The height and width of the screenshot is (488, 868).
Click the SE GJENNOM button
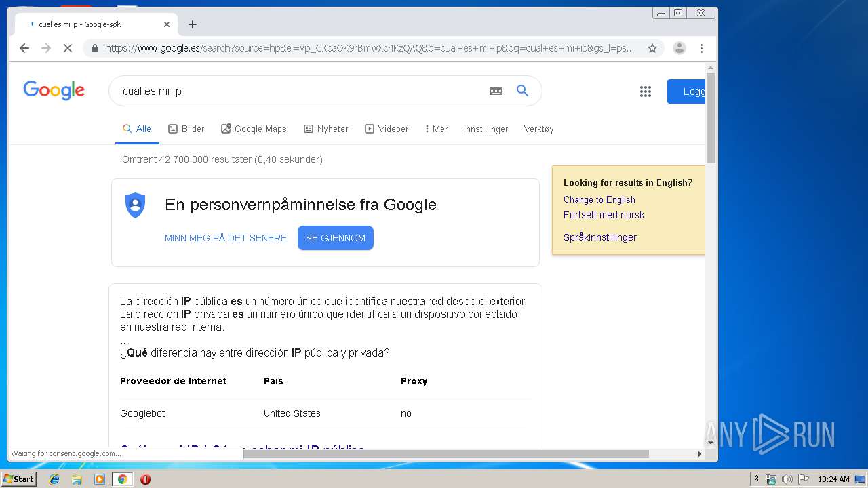tap(336, 238)
